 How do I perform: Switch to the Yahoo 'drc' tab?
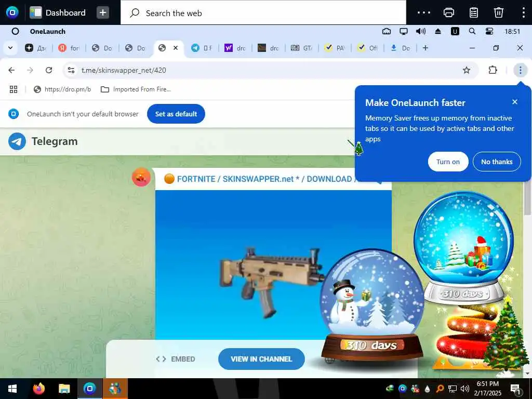coord(235,48)
